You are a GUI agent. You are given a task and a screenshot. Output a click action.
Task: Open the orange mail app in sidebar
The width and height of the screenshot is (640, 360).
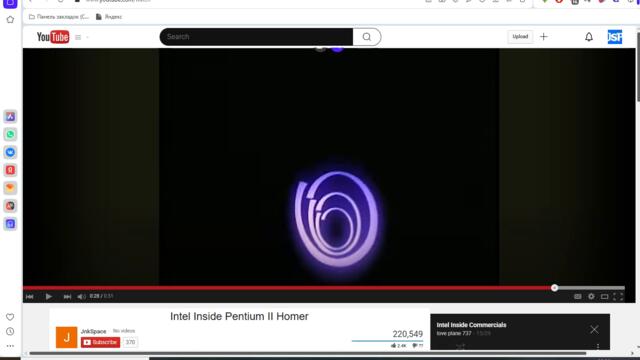pyautogui.click(x=10, y=188)
